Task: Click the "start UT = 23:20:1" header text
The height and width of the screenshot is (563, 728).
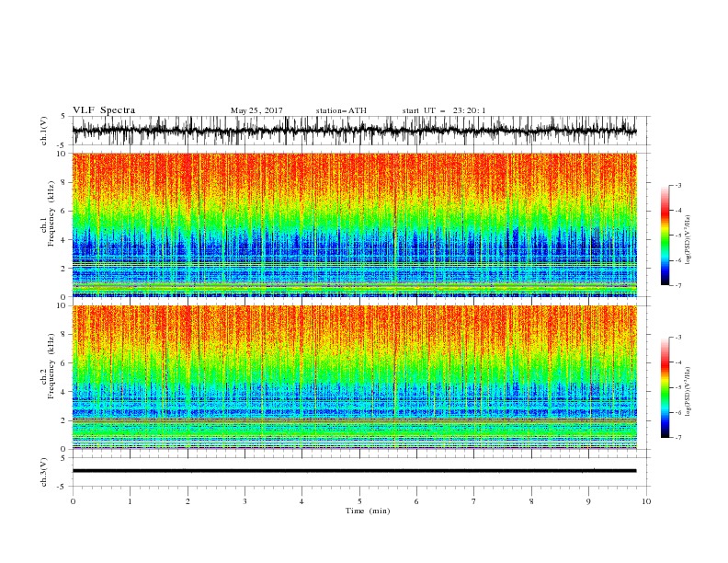Action: pyautogui.click(x=444, y=110)
